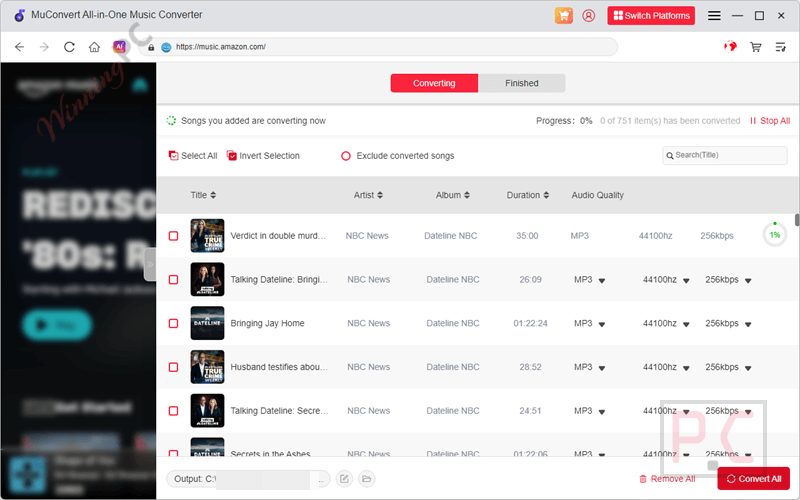This screenshot has height=500, width=800.
Task: Edit output path with pencil icon
Action: tap(344, 479)
